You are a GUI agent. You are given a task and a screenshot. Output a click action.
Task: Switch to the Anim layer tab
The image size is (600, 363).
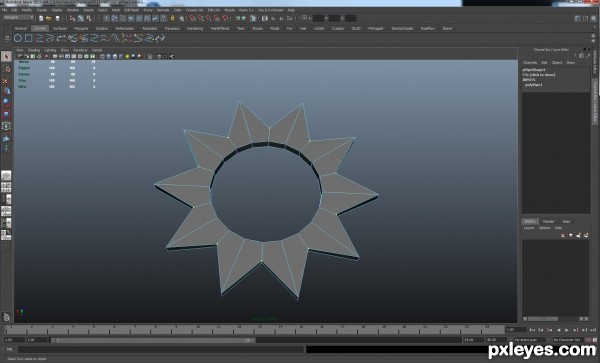click(566, 221)
